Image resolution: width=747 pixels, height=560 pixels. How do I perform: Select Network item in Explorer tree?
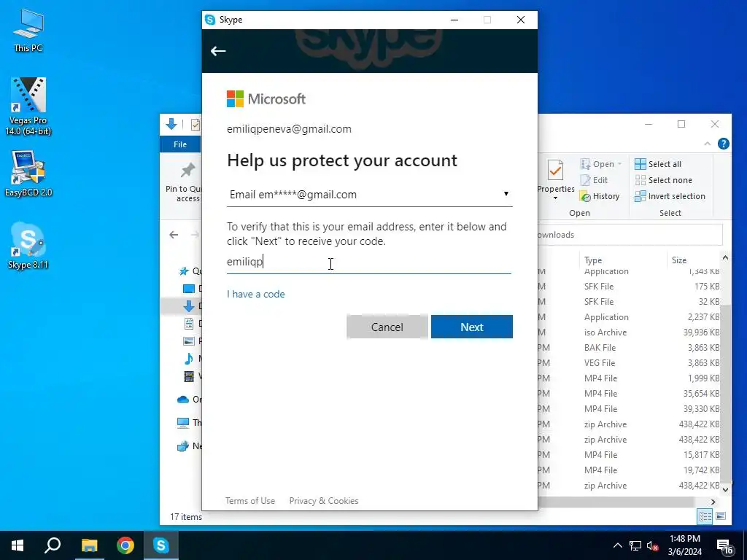click(183, 446)
